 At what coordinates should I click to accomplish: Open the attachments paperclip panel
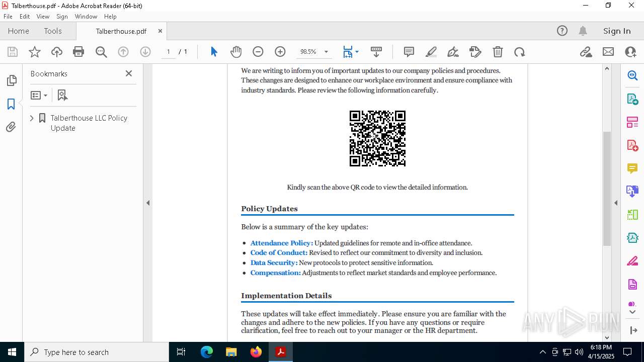click(11, 127)
